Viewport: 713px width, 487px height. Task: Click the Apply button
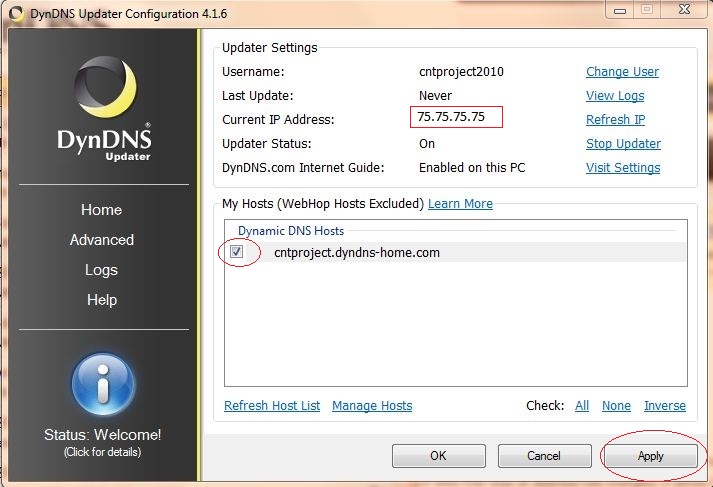651,456
